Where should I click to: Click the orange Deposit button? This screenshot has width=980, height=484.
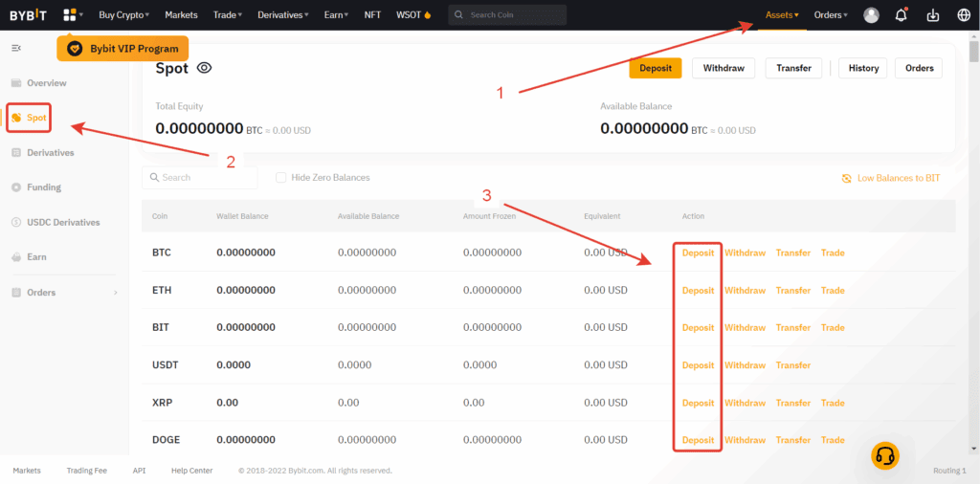tap(656, 68)
